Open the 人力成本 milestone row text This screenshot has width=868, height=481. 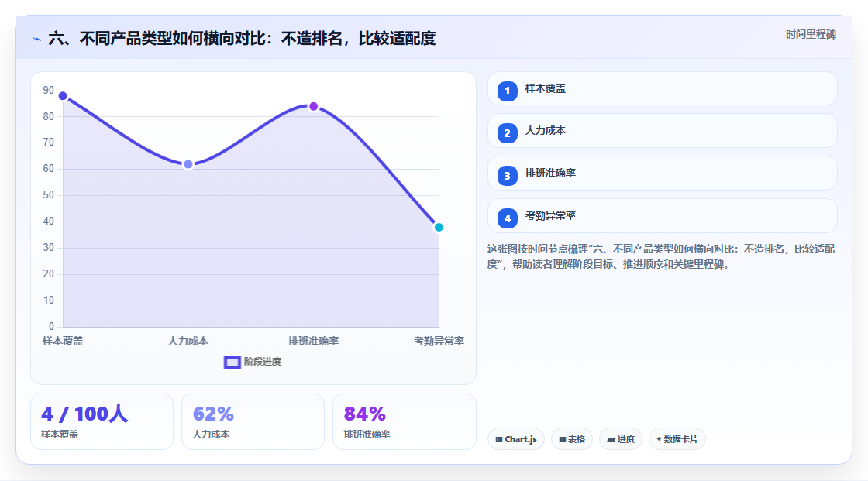[546, 131]
